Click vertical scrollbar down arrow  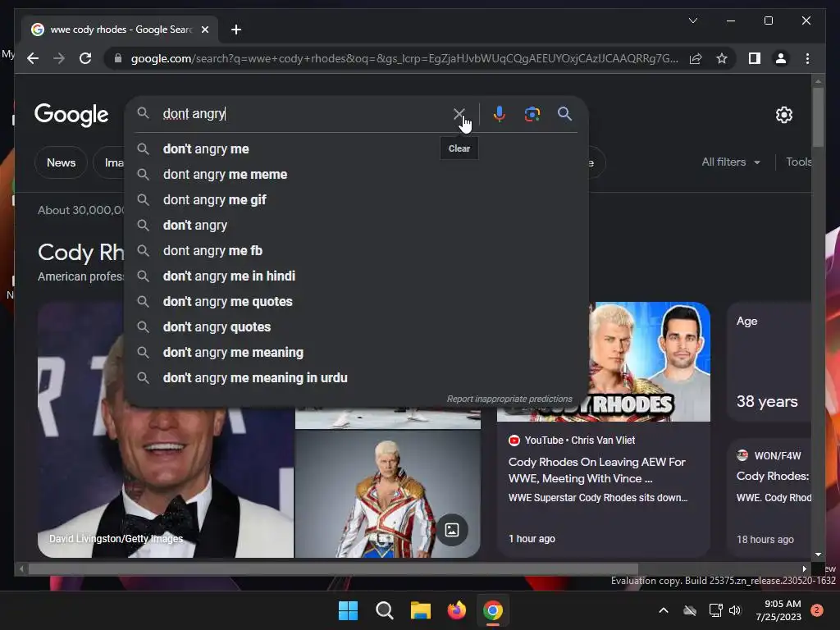pos(818,555)
